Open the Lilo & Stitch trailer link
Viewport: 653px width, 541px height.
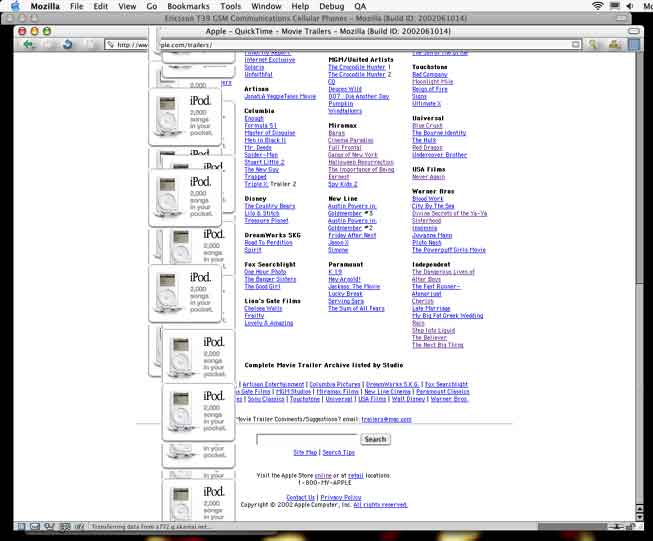coord(262,213)
